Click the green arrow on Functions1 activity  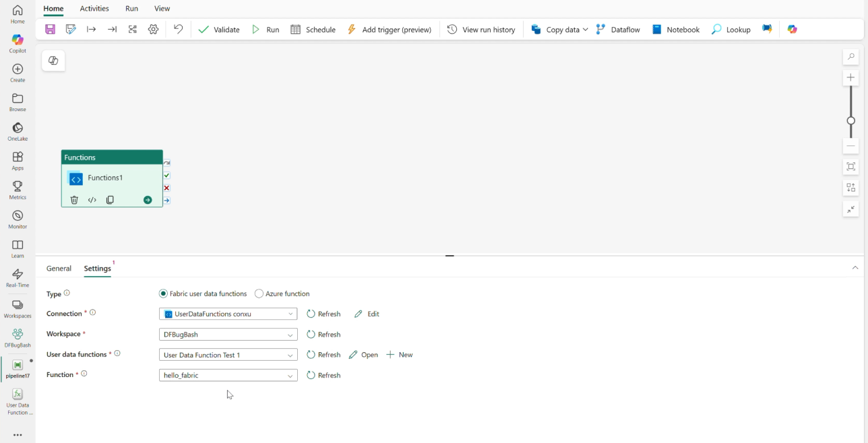[x=148, y=200]
